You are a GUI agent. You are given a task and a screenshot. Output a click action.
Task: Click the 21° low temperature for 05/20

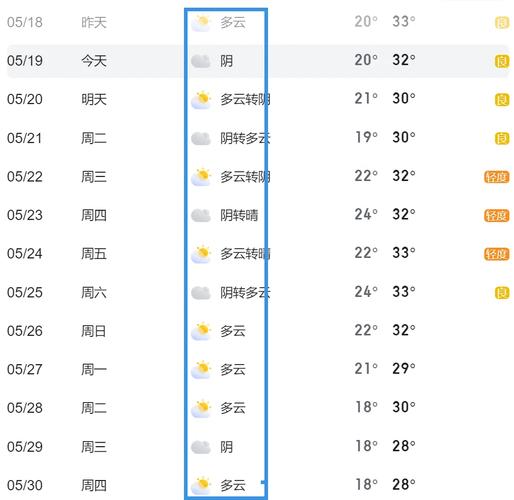coord(366,99)
